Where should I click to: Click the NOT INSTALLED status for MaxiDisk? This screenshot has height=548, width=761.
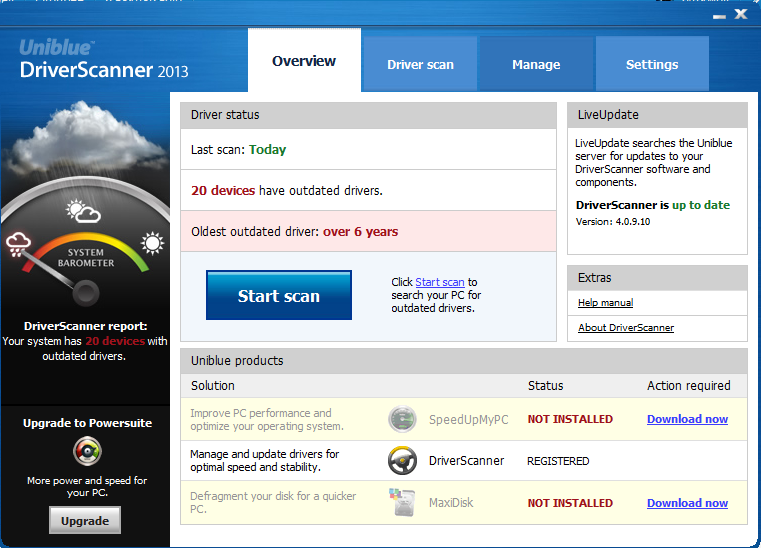click(x=570, y=503)
